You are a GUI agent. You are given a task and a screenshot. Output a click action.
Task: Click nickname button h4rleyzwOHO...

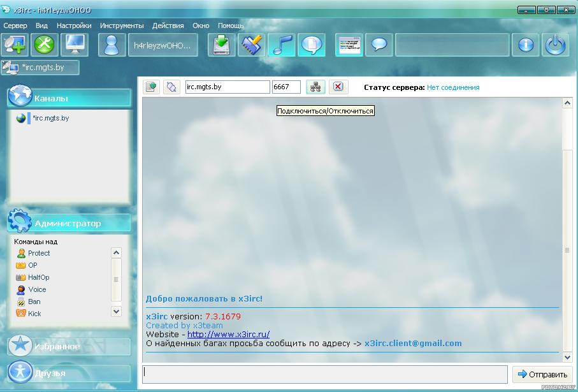pyautogui.click(x=163, y=45)
